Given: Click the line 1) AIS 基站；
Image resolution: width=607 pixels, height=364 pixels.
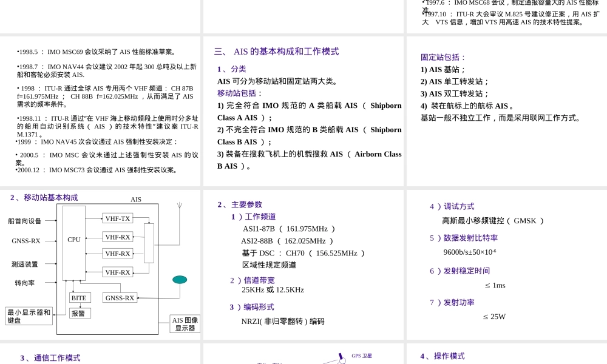Looking at the screenshot, I should point(443,70).
